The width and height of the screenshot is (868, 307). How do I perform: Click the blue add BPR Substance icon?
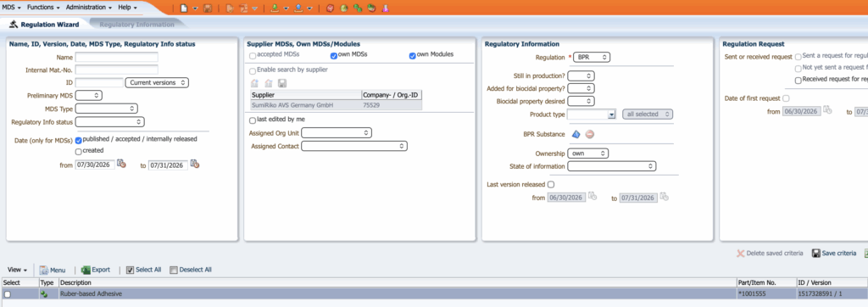576,134
